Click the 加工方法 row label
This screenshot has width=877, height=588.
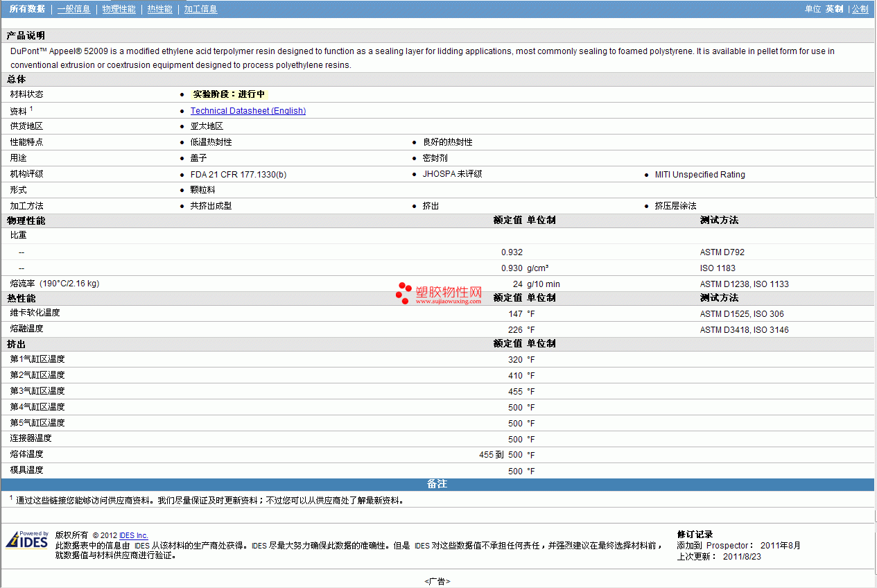[x=26, y=206]
